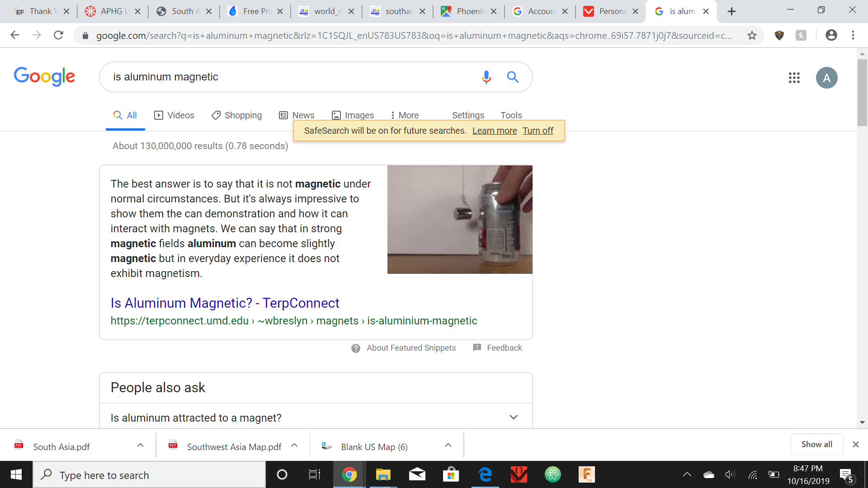Open the Google apps grid
Screen dimensions: 868x488
coord(794,78)
